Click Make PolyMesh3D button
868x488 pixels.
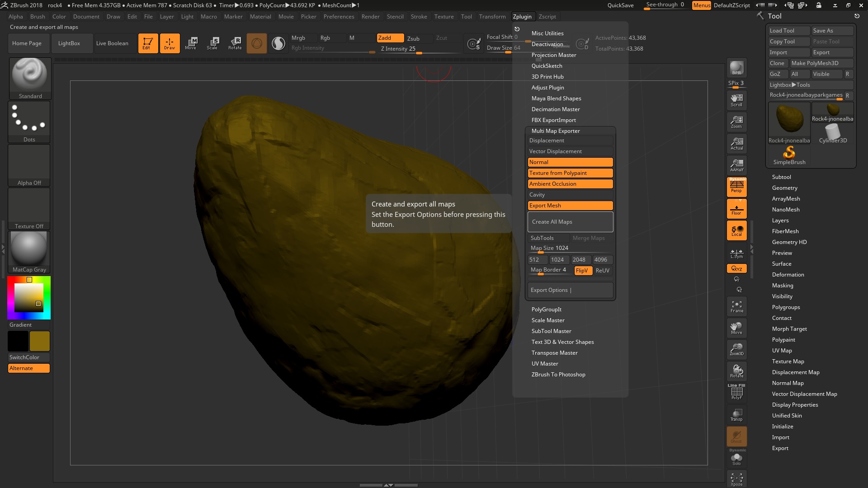[x=821, y=63]
